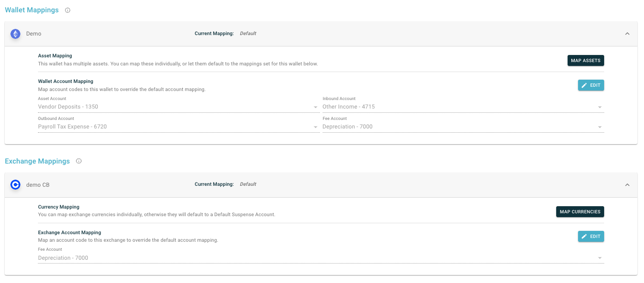Open the exchange Fee Account dropdown

pyautogui.click(x=321, y=258)
